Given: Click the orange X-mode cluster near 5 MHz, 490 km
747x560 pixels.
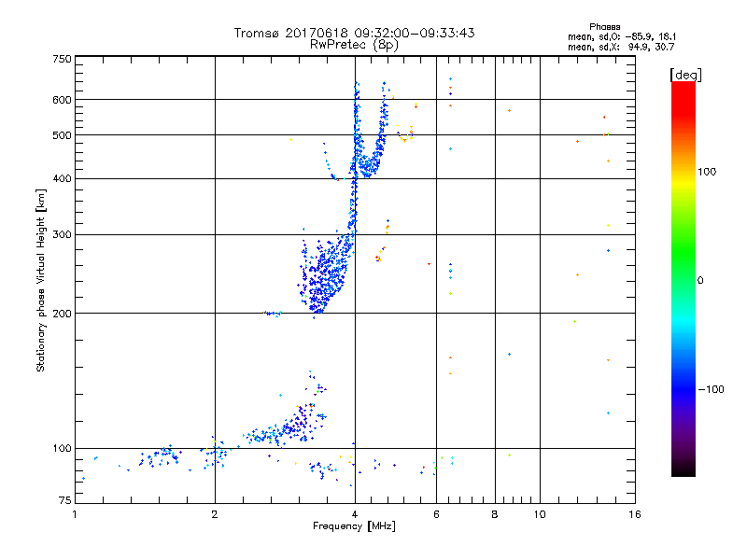Looking at the screenshot, I should point(405,134).
